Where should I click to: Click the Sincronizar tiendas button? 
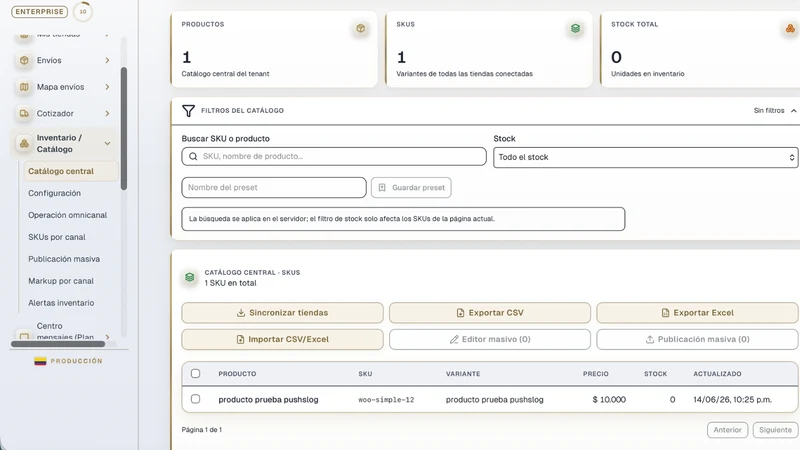point(282,313)
